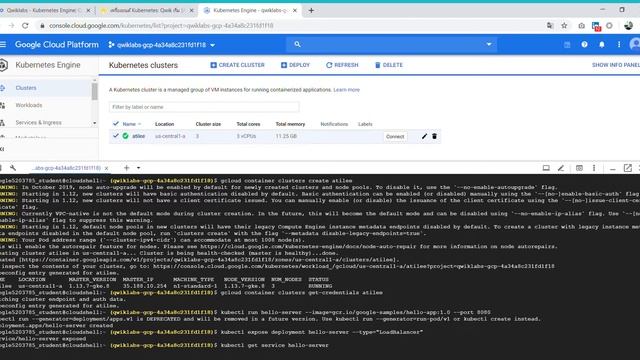This screenshot has width=640, height=360.
Task: Open the GCP hamburger navigation menu
Action: (3, 44)
